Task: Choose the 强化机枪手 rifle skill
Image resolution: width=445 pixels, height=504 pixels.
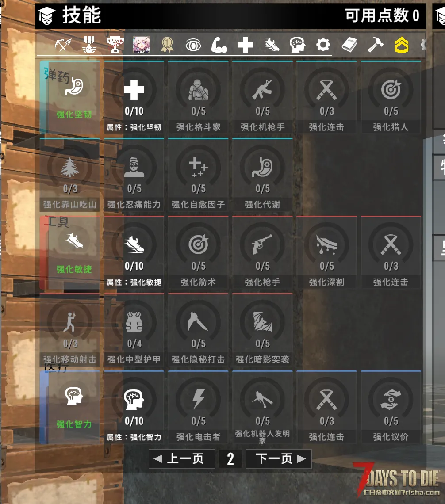Action: pos(263,97)
